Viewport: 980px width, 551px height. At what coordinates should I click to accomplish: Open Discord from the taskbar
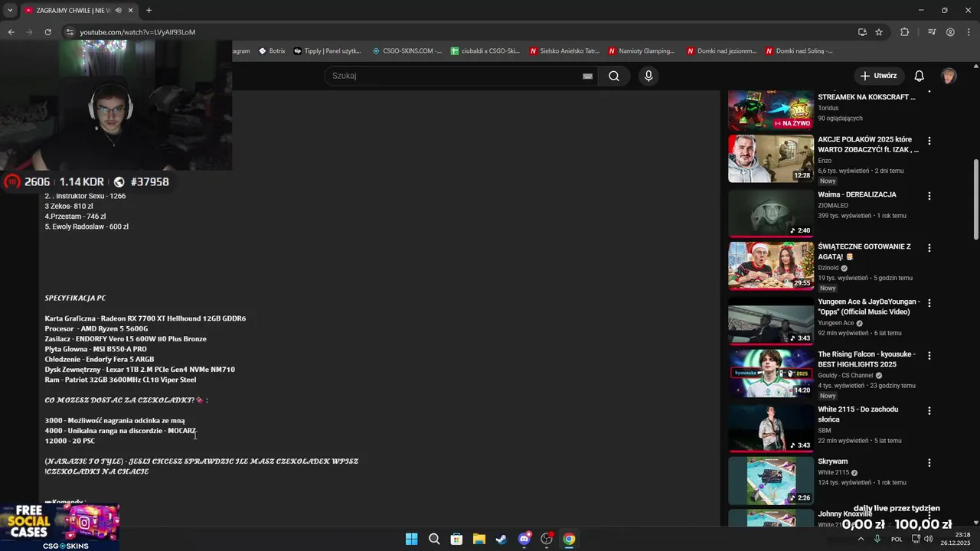pos(524,539)
